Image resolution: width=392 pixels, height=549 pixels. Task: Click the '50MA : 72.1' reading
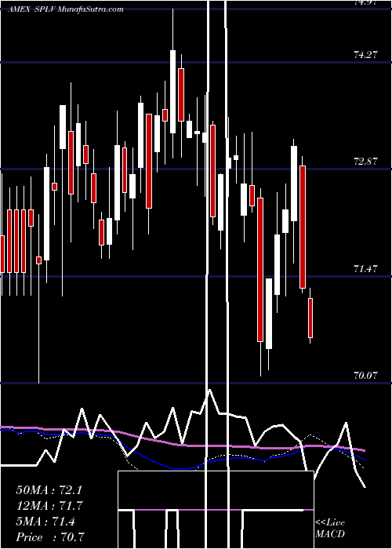[x=49, y=490]
